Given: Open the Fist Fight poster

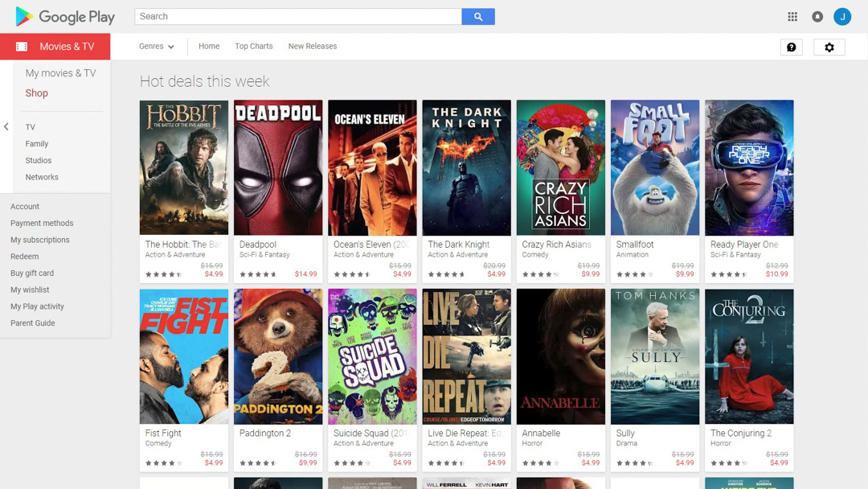Looking at the screenshot, I should tap(184, 356).
